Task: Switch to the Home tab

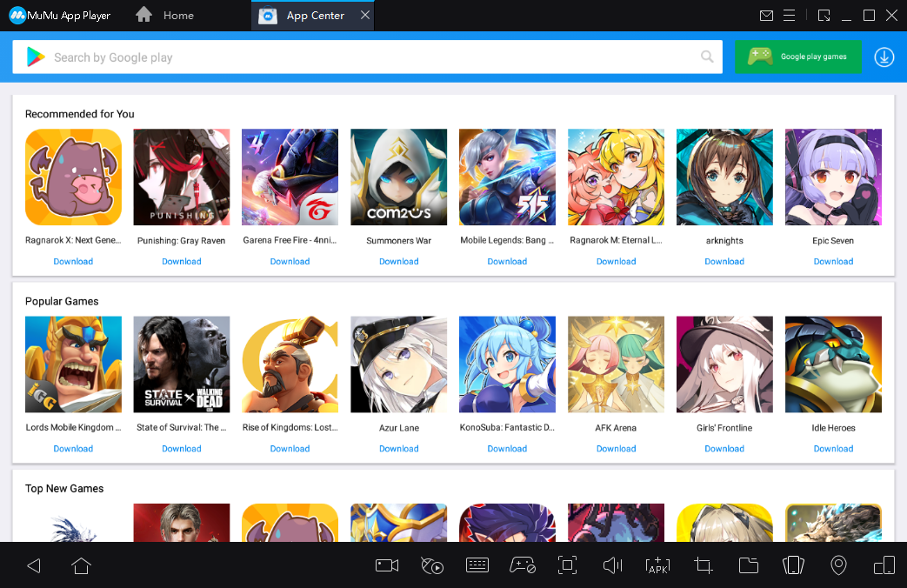Action: pos(165,16)
